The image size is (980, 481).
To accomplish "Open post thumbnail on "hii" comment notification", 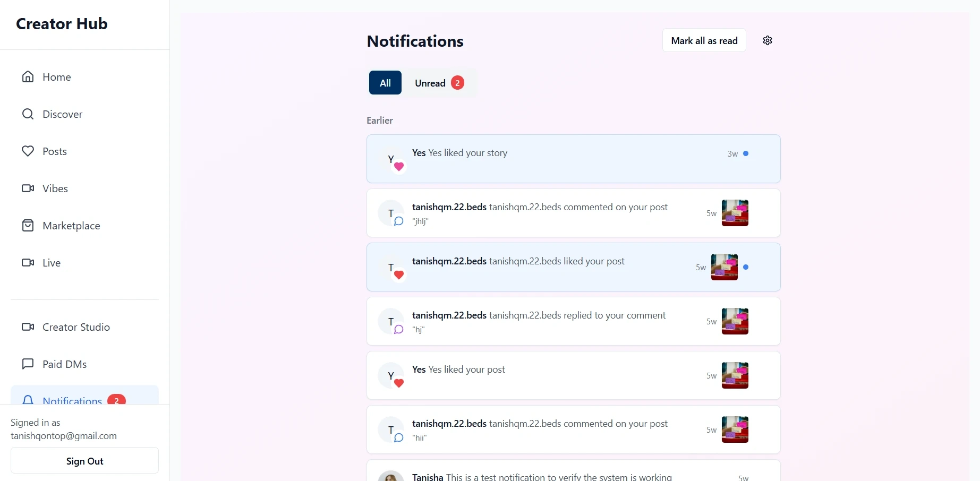I will pos(735,430).
